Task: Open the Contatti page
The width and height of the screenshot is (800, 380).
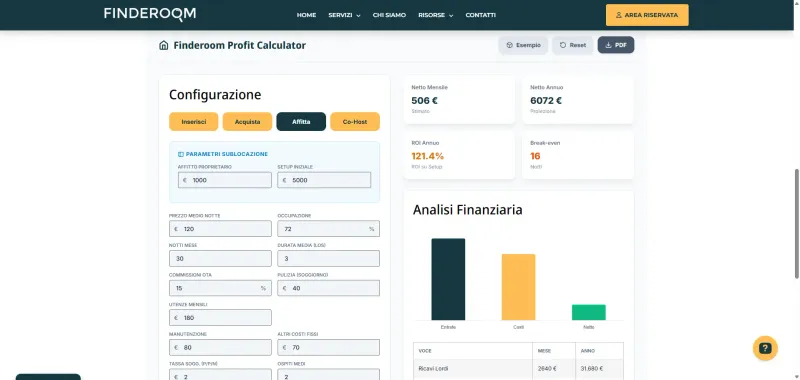Action: point(481,15)
